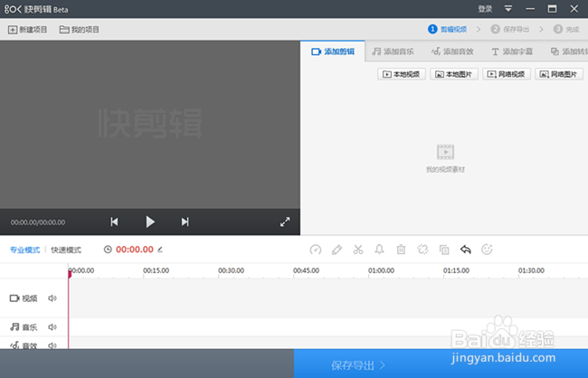Mute the 音乐 music track
Viewport: 588px width, 378px height.
coord(52,327)
